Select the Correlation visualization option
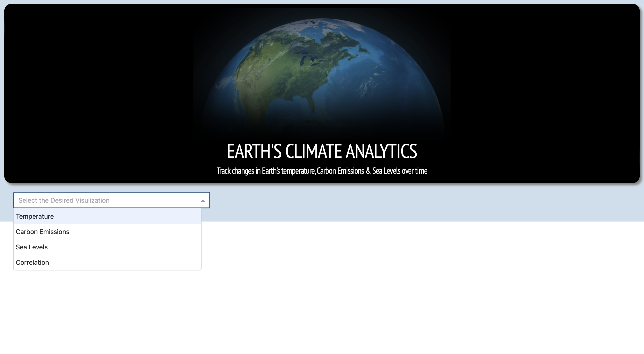 [x=32, y=262]
